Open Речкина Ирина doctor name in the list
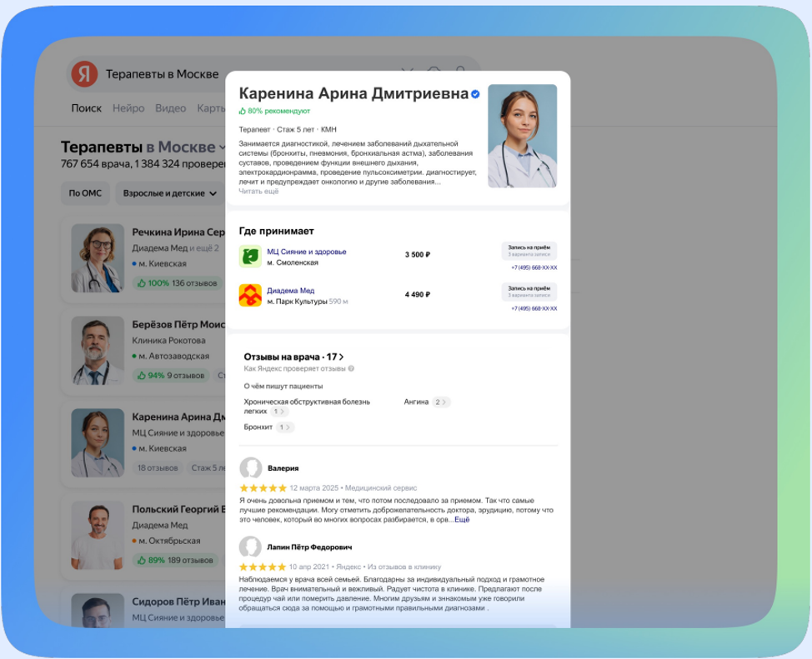The image size is (812, 659). click(x=178, y=232)
